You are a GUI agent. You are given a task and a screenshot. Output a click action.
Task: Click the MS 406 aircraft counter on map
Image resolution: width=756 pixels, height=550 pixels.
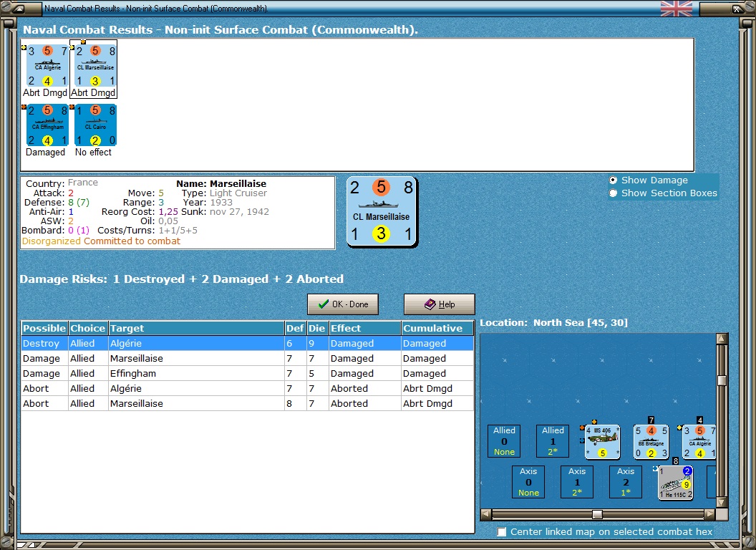[602, 441]
